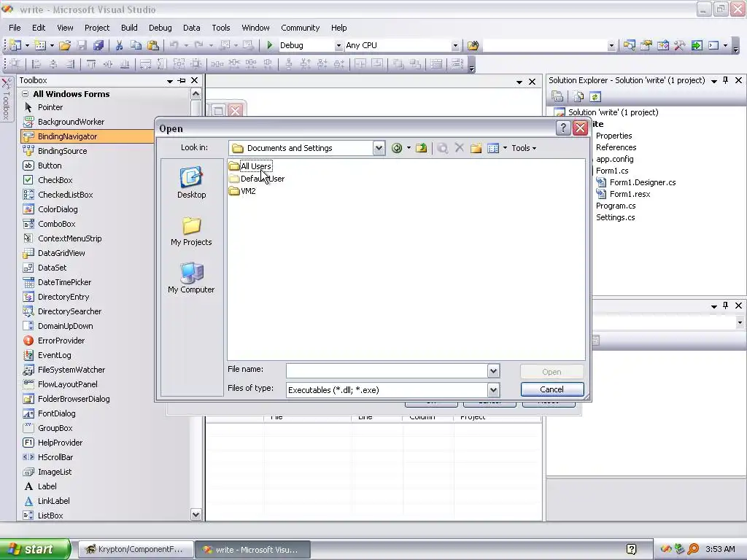This screenshot has width=747, height=560.
Task: Select Program.cs in Solution Explorer
Action: [616, 206]
